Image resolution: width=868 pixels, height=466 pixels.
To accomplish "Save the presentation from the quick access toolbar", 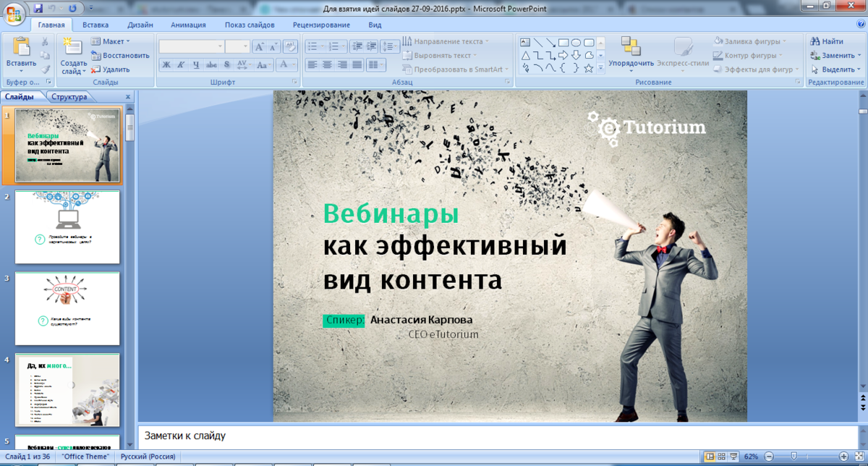I will [38, 8].
